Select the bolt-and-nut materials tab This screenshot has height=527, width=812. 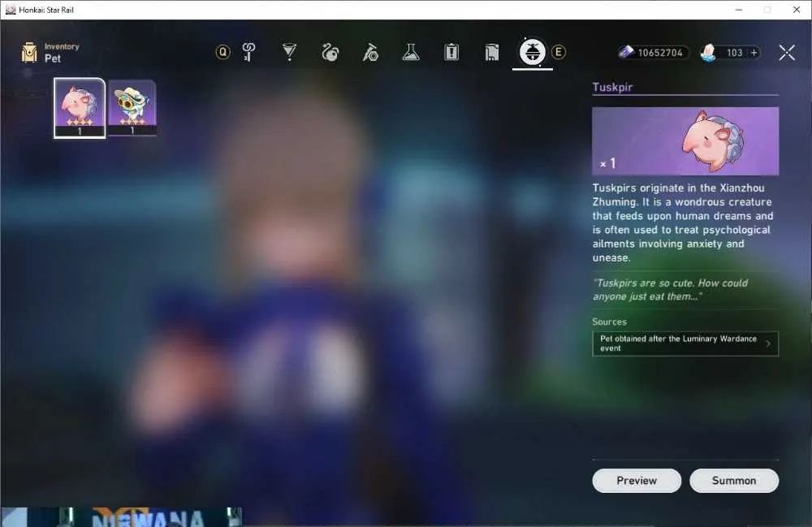[370, 52]
